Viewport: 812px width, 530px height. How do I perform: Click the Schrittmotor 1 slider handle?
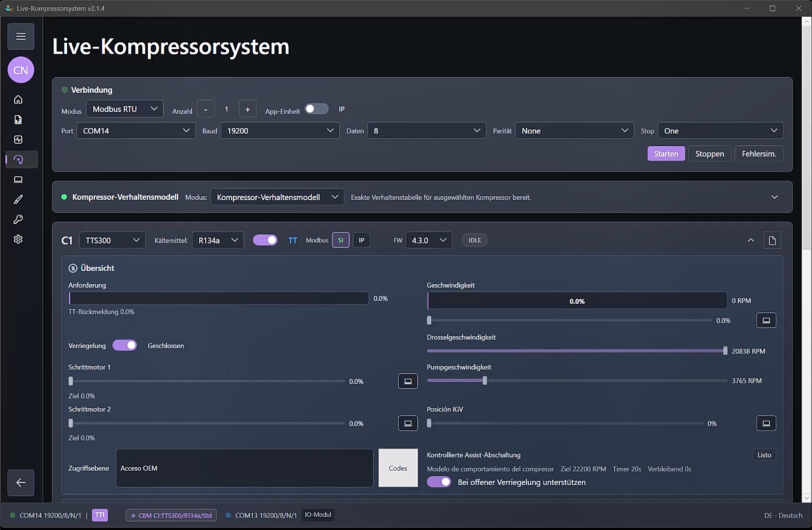pos(71,381)
